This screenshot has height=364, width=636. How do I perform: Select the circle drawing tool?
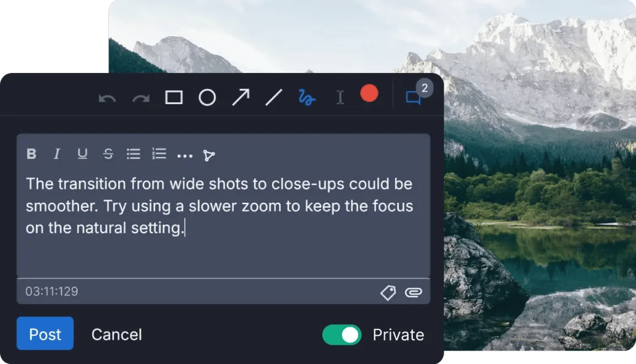207,97
